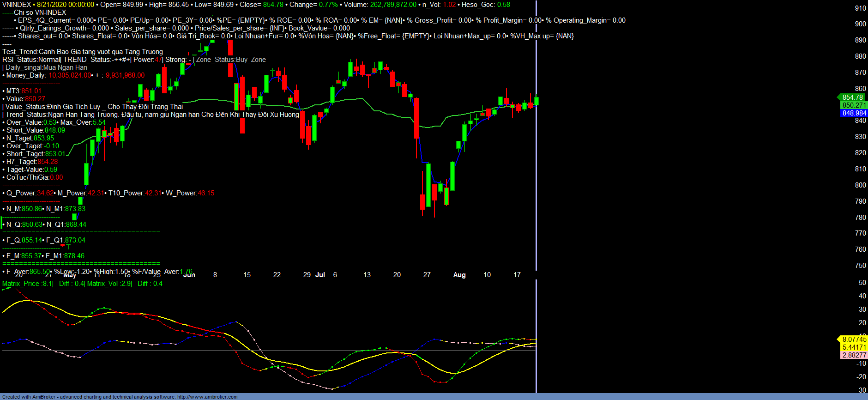868x400 pixels.
Task: Select the Aug month label on date axis
Action: pyautogui.click(x=459, y=275)
